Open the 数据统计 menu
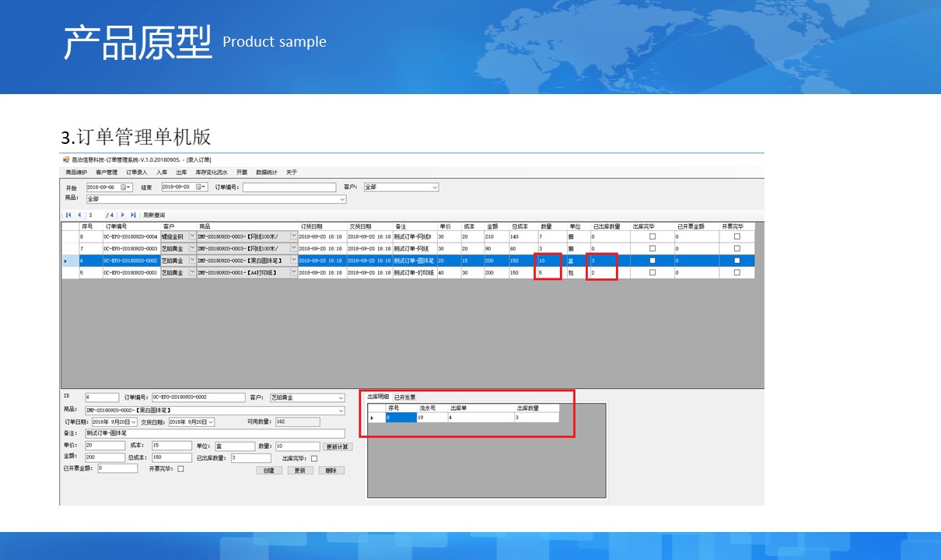 267,172
